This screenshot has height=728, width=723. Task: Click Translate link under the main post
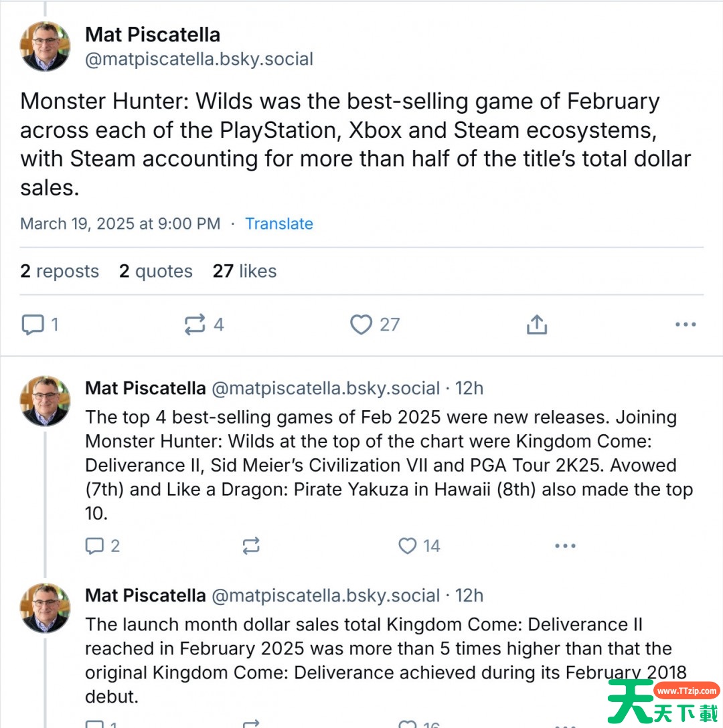(x=279, y=223)
